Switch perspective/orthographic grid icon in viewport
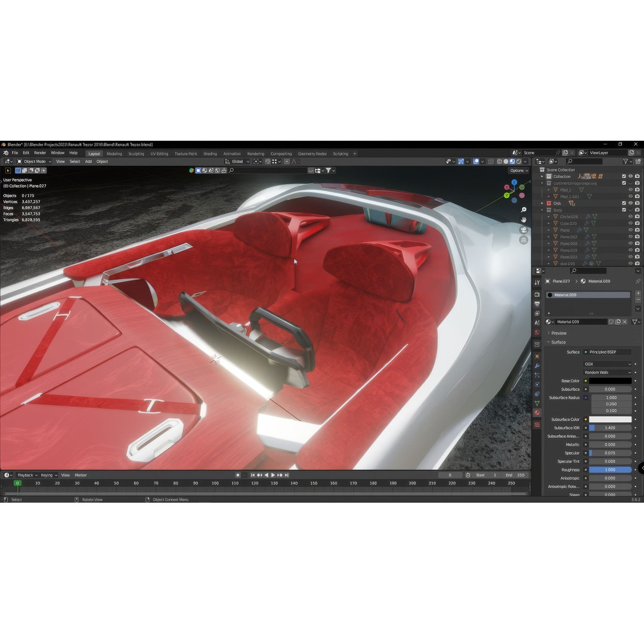This screenshot has width=644, height=644. click(x=524, y=240)
